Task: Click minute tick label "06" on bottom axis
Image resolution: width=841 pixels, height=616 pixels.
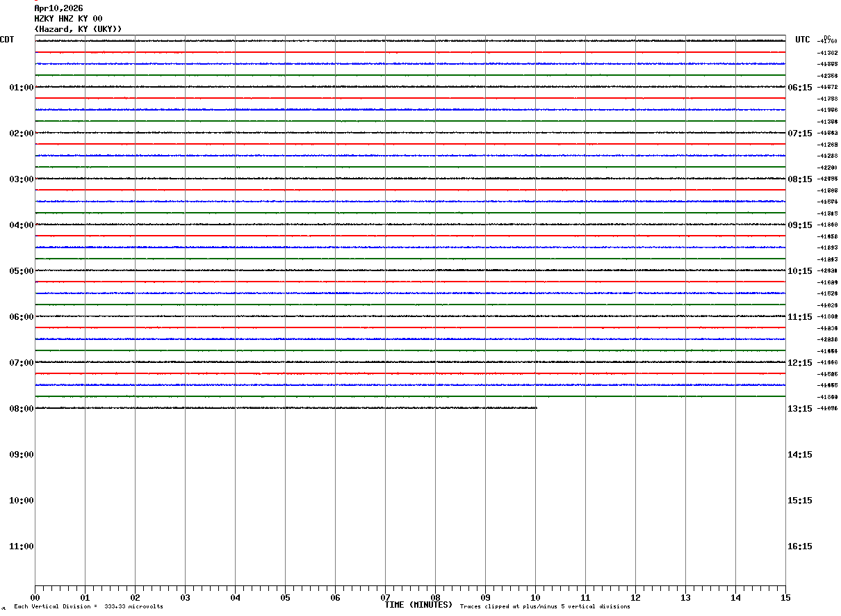Action: click(x=335, y=598)
